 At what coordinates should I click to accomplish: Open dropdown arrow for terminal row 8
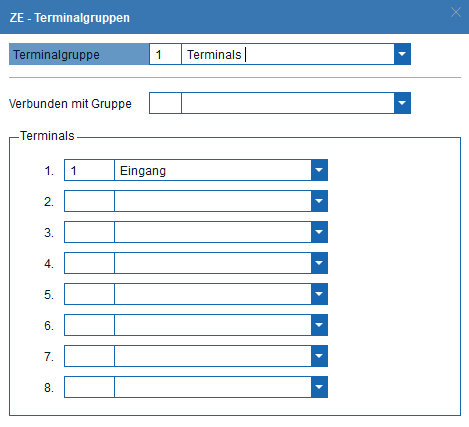pyautogui.click(x=319, y=387)
